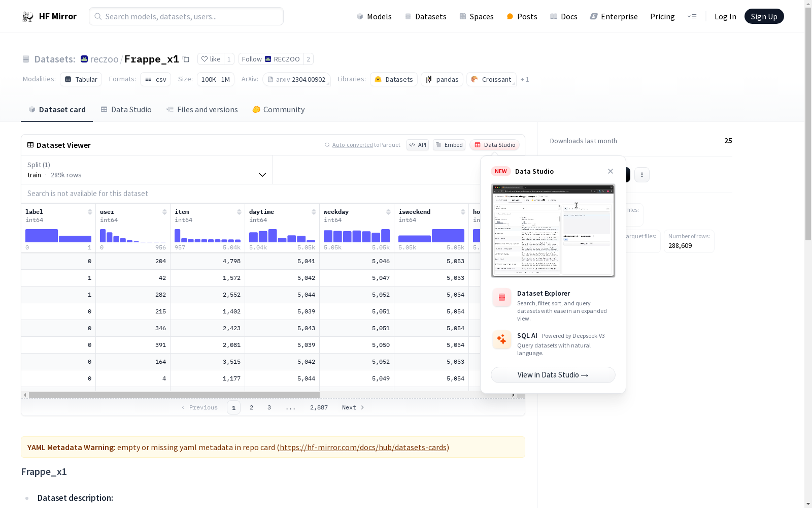This screenshot has width=812, height=508.
Task: Click the Data Studio button in Dataset Viewer
Action: click(x=494, y=145)
